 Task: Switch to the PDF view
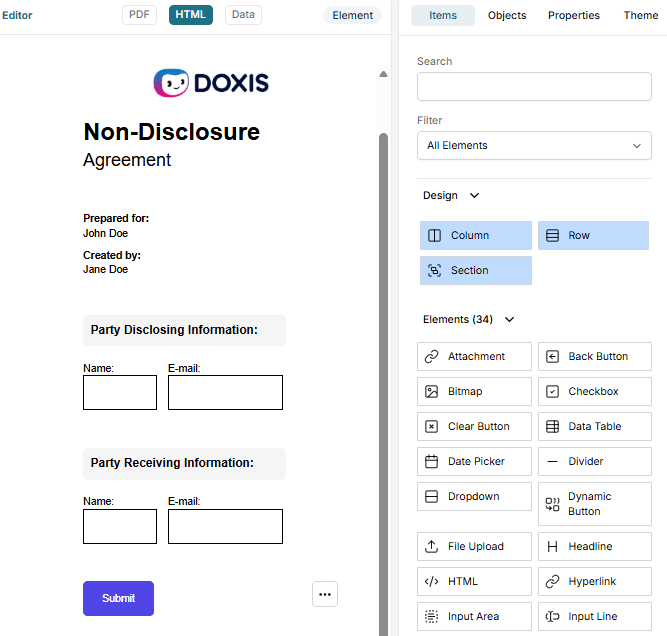click(x=140, y=15)
